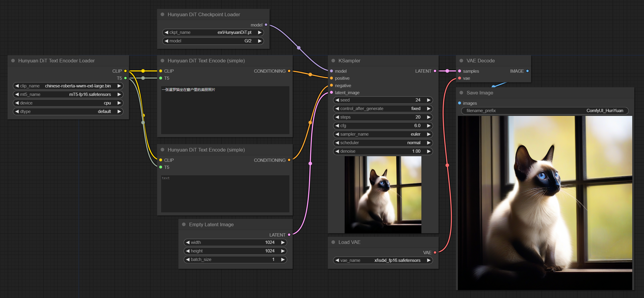644x298 pixels.
Task: Click the Save Image images input socket
Action: point(460,103)
